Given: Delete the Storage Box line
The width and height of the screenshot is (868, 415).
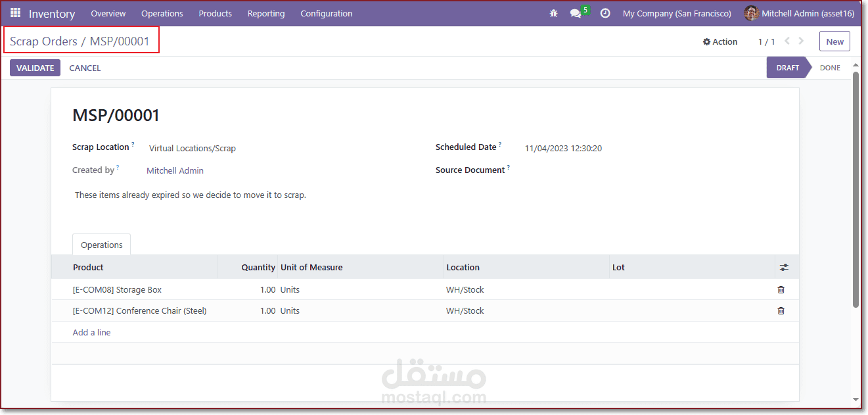Looking at the screenshot, I should (x=781, y=289).
